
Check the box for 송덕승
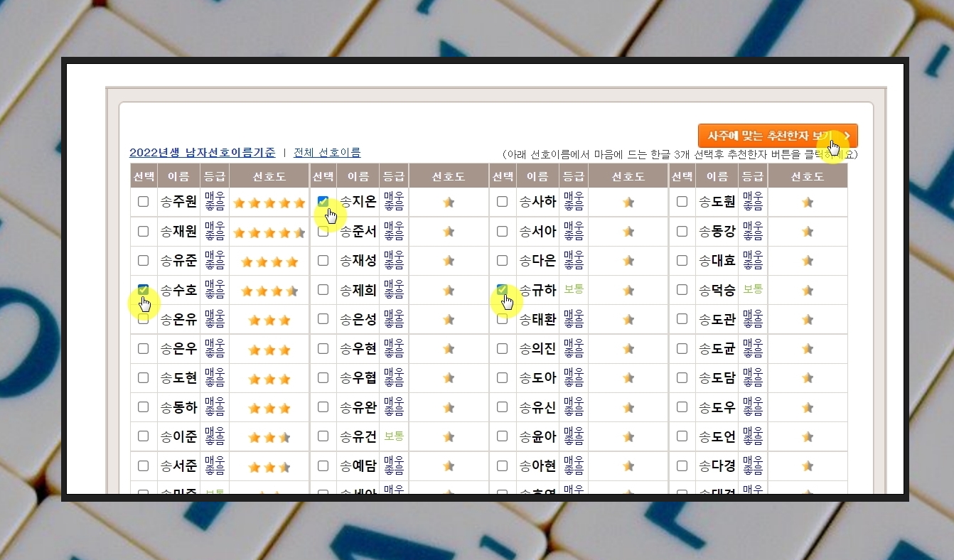[682, 289]
